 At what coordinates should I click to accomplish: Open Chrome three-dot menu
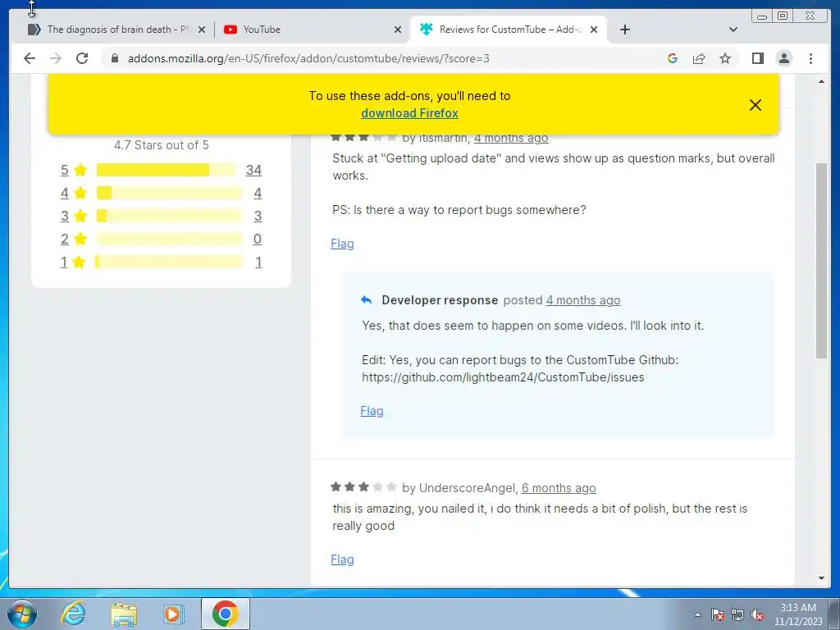[x=810, y=58]
